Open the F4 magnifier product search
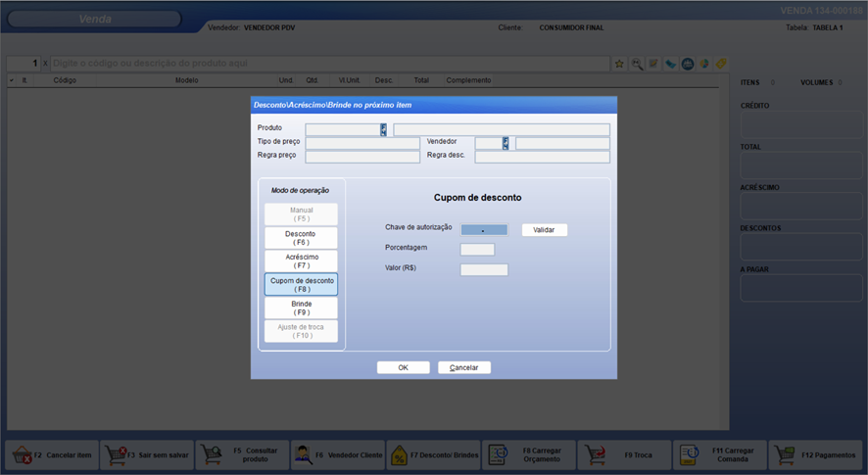868x475 pixels. (637, 64)
